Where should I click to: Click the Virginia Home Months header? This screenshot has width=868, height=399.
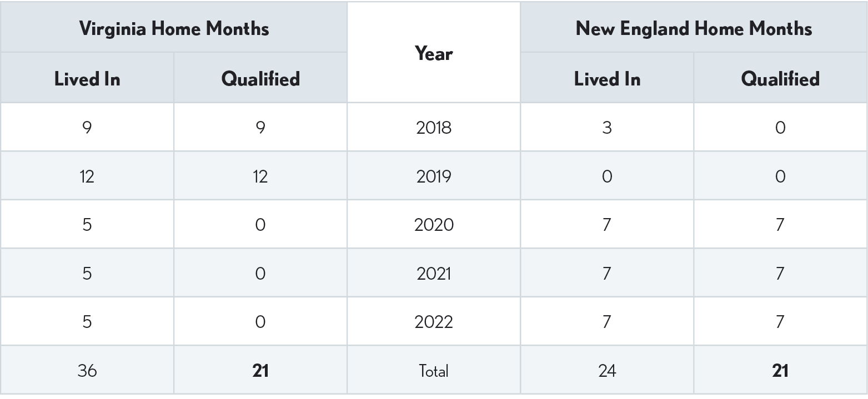(174, 28)
